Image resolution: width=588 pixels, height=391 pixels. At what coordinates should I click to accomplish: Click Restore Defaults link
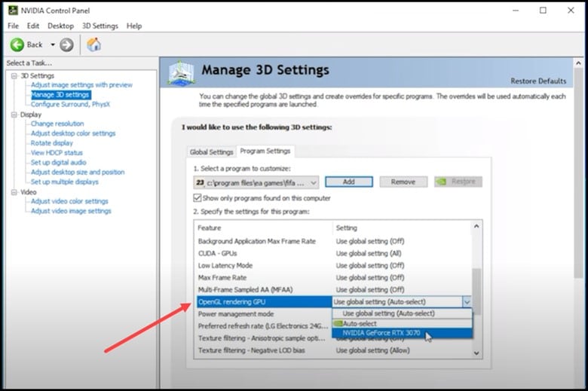pos(537,81)
